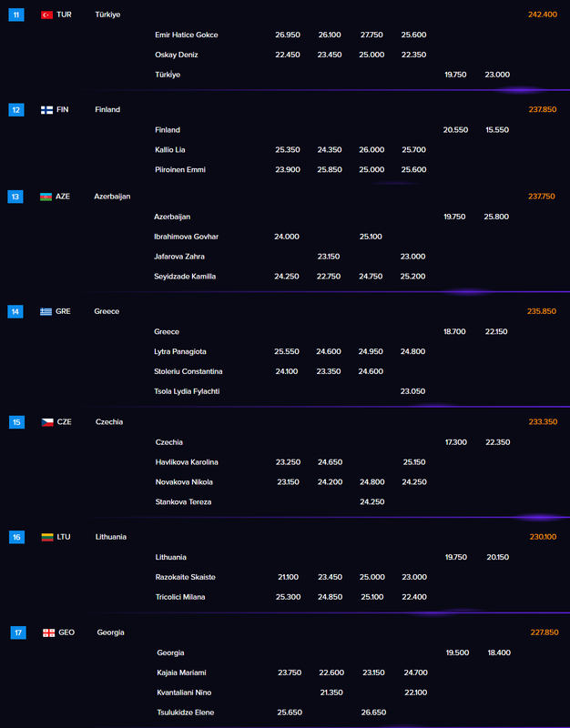Screen dimensions: 570x728
Task: Select gymnast Emir Hatice Gokce
Action: [x=187, y=35]
